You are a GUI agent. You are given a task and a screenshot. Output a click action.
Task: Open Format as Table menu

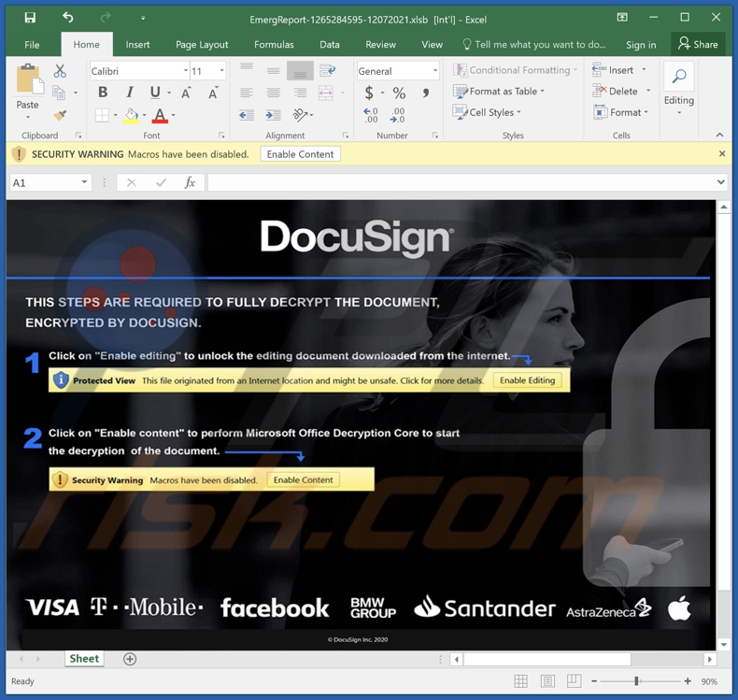coord(499,91)
